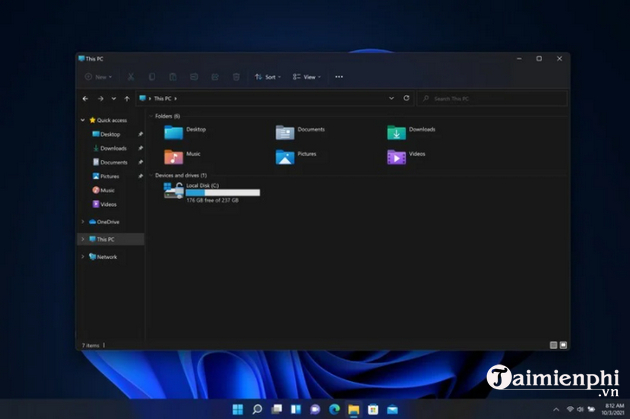Launch Microsoft Edge from taskbar
This screenshot has height=419, width=630.
(x=334, y=409)
